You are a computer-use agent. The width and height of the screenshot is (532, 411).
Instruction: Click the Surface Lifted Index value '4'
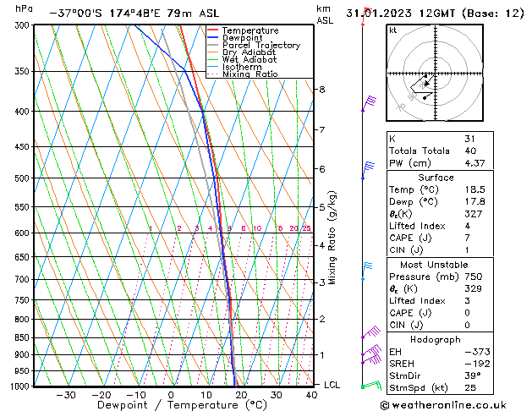[x=467, y=226]
